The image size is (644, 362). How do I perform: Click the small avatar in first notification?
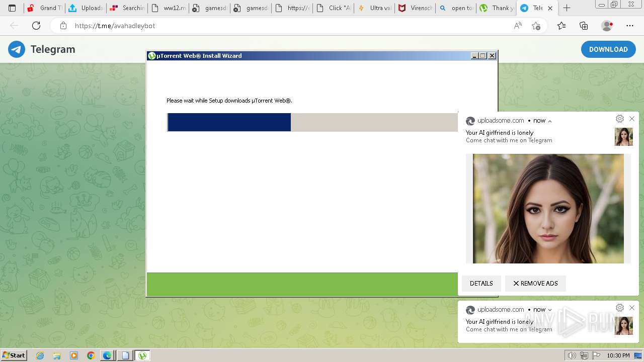coord(624,137)
